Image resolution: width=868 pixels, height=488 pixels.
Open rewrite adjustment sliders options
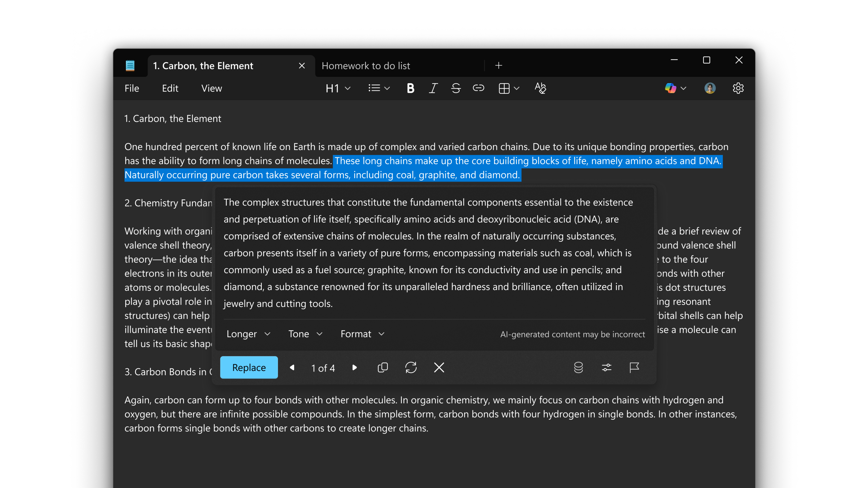[x=606, y=367]
